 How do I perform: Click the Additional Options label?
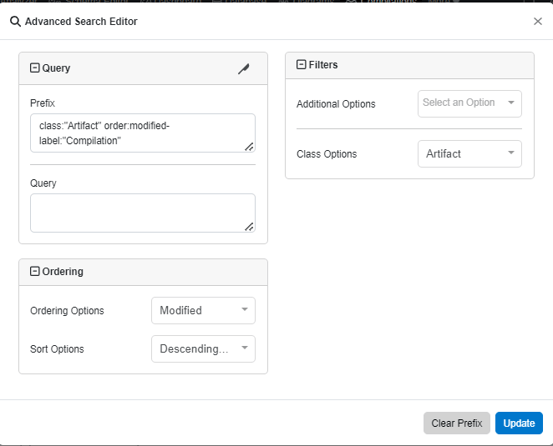tap(336, 104)
